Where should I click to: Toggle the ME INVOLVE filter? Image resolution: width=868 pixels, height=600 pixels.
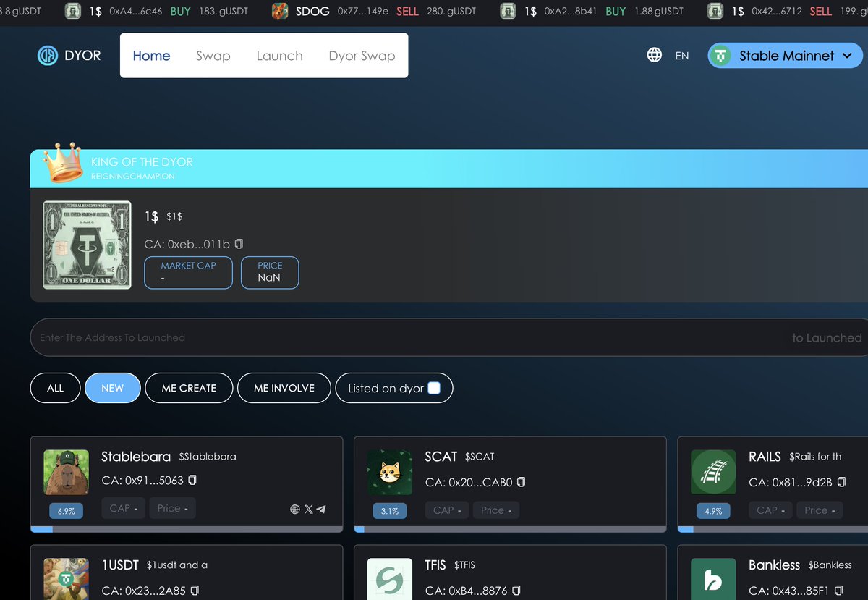[284, 388]
